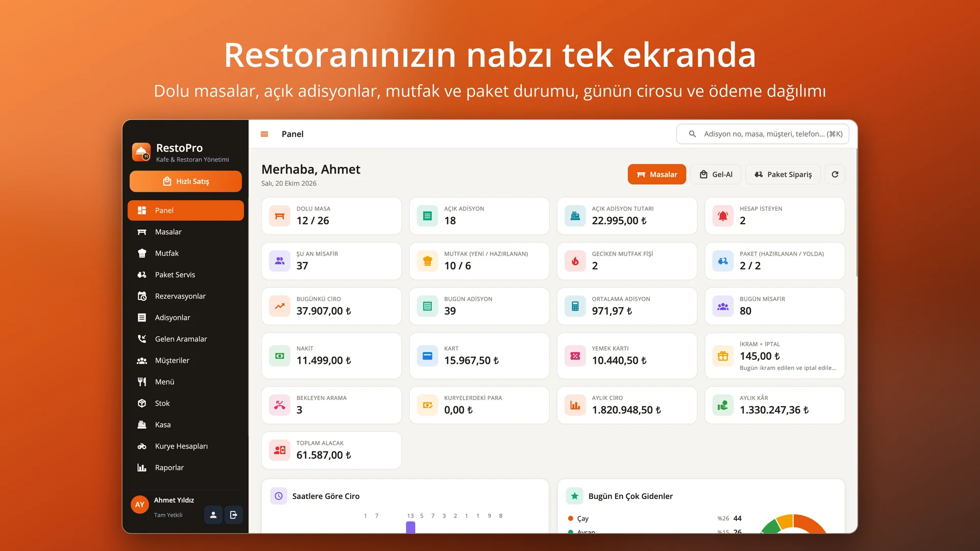Toggle the hamburger sidebar menu icon

pyautogui.click(x=264, y=134)
